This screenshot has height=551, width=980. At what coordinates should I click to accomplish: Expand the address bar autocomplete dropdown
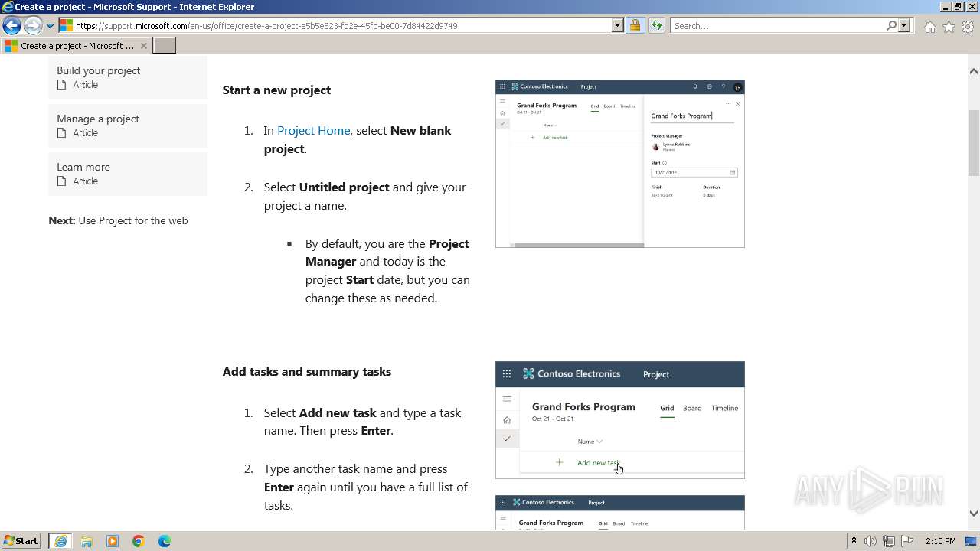618,25
